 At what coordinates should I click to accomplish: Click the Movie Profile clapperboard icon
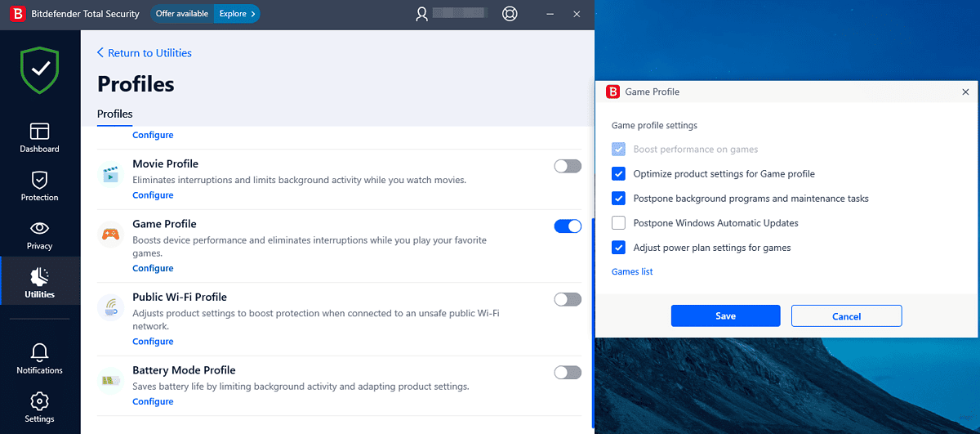tap(111, 174)
